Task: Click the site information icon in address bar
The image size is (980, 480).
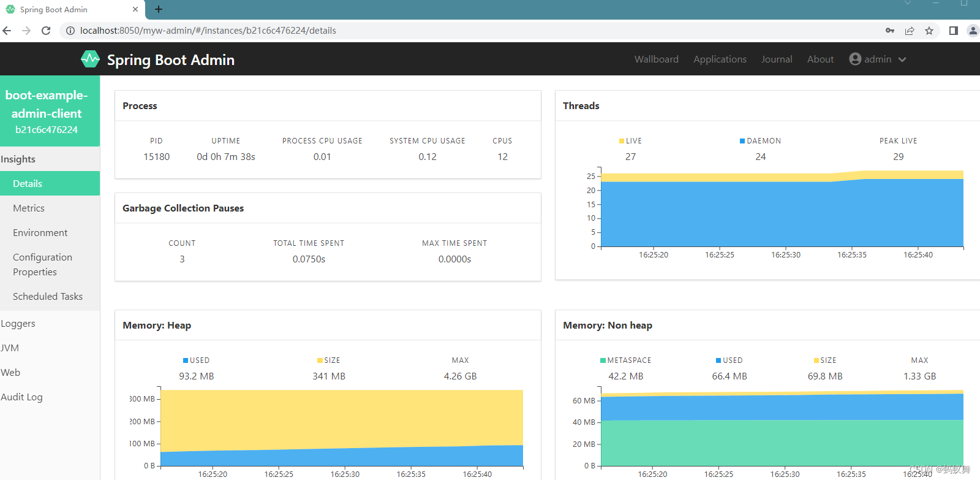Action: point(70,31)
